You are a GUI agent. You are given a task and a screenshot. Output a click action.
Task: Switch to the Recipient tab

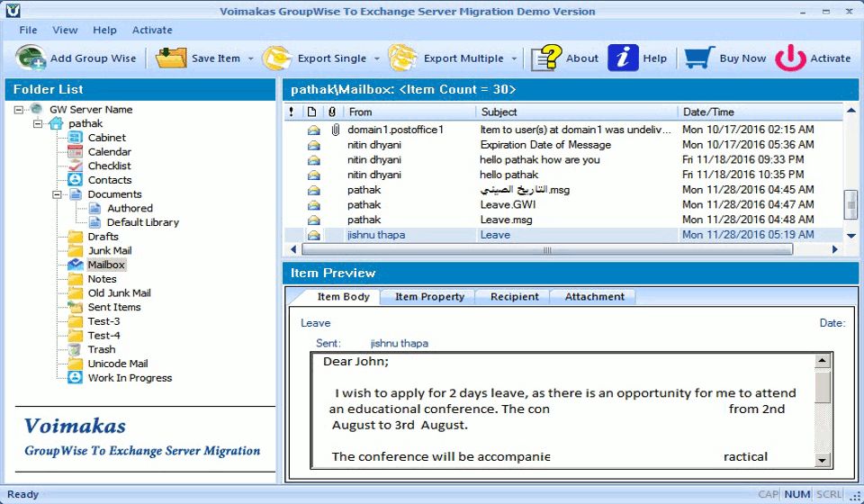click(514, 296)
